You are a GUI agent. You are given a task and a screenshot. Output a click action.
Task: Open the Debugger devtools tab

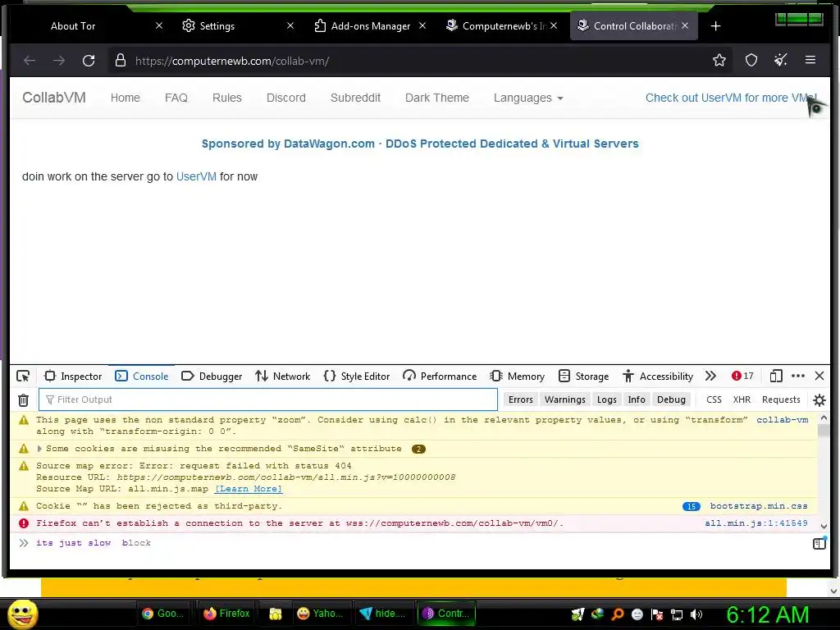pyautogui.click(x=212, y=376)
